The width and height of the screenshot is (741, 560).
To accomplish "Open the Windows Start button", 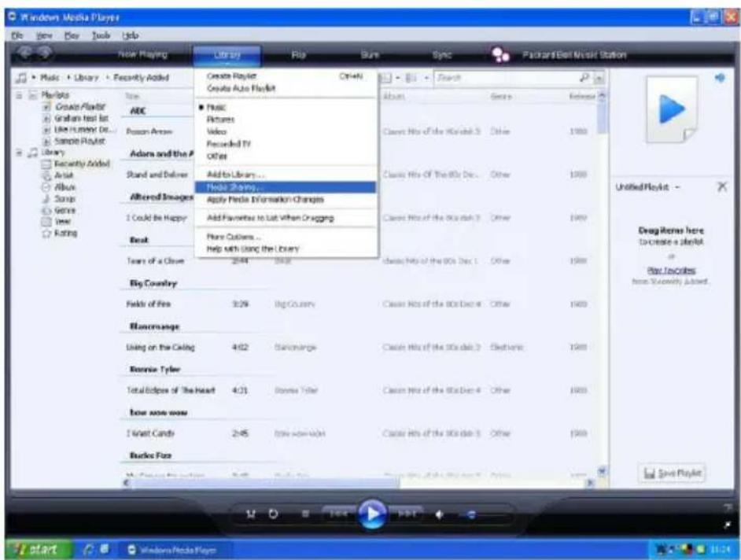I will (x=38, y=549).
